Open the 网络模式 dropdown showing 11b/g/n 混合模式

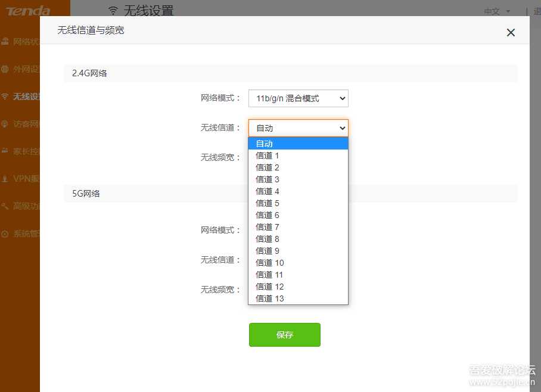pos(298,98)
